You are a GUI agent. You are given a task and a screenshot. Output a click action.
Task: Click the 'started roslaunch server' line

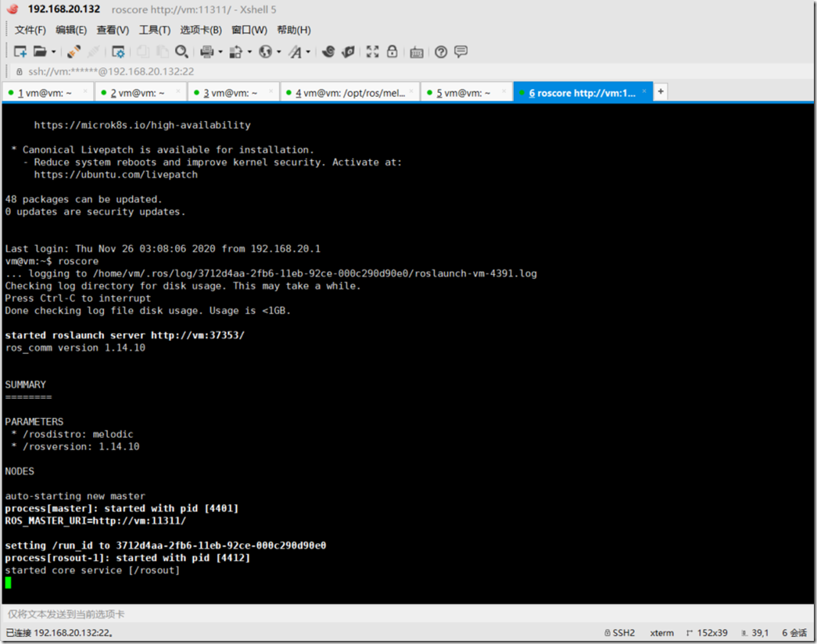(124, 335)
